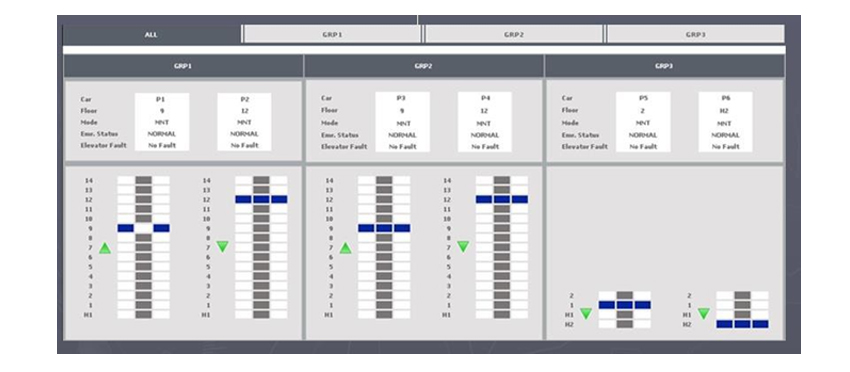The width and height of the screenshot is (850, 372).
Task: Click the GRP1 section header
Action: coord(183,66)
